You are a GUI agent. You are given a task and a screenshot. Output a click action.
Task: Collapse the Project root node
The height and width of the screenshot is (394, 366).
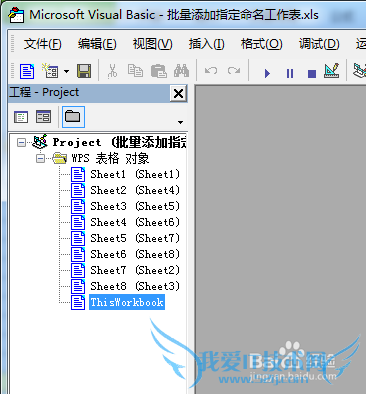tap(22, 143)
